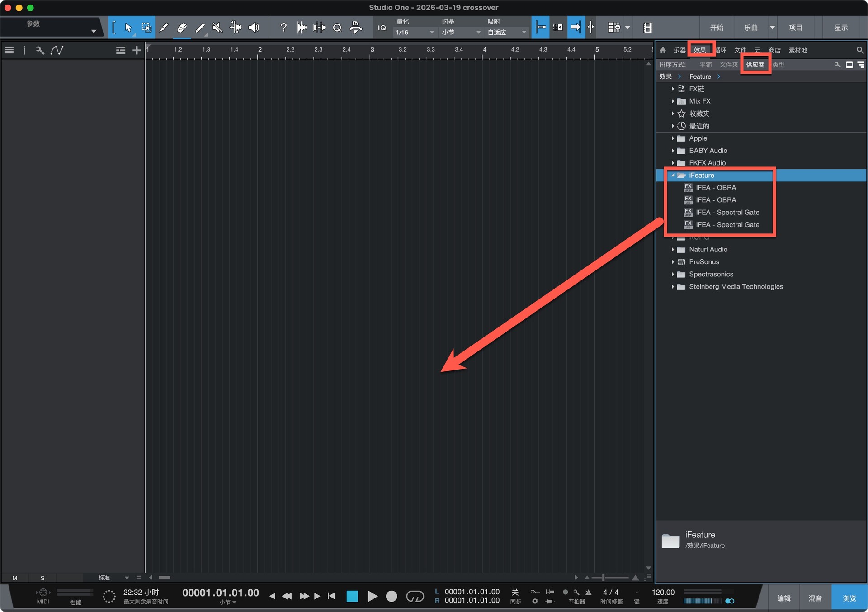868x612 pixels.
Task: Toggle Snap to grid button
Action: coord(541,28)
